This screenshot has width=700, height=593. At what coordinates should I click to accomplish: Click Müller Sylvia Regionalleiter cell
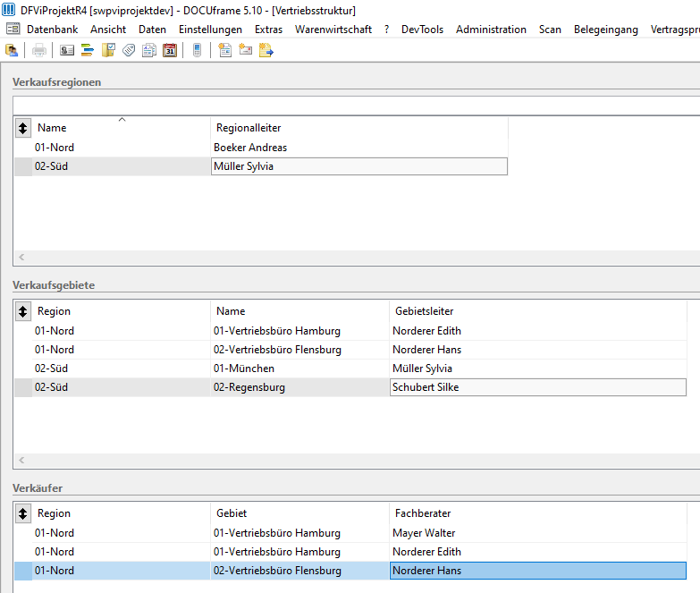point(359,166)
